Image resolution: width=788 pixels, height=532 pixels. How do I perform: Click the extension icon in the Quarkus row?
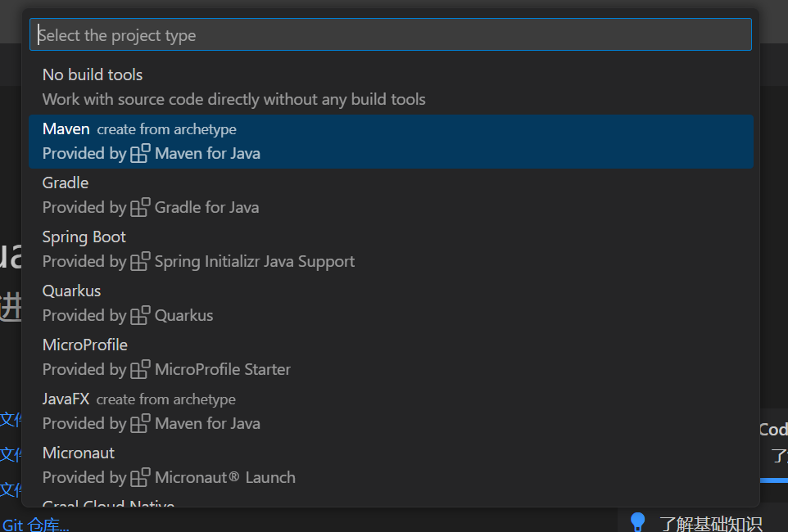pyautogui.click(x=140, y=315)
